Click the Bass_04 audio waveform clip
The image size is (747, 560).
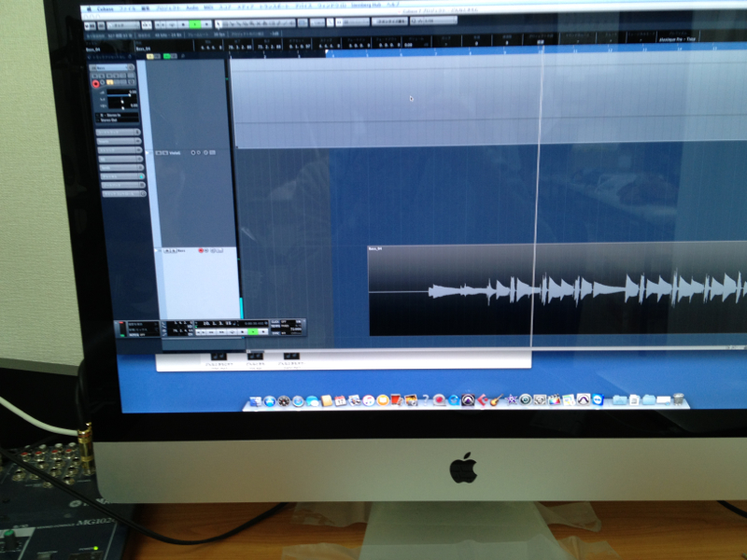click(x=560, y=289)
